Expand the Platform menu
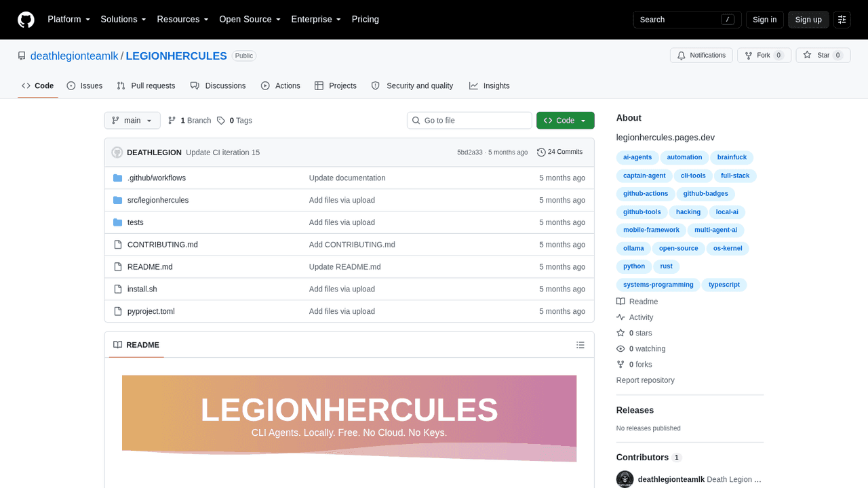 tap(68, 20)
